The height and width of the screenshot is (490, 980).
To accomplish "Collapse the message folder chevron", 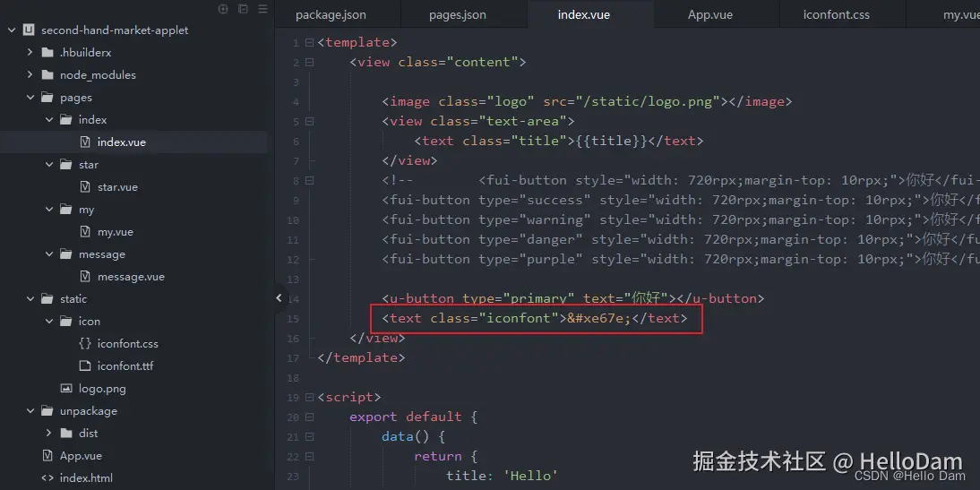I will tap(48, 254).
